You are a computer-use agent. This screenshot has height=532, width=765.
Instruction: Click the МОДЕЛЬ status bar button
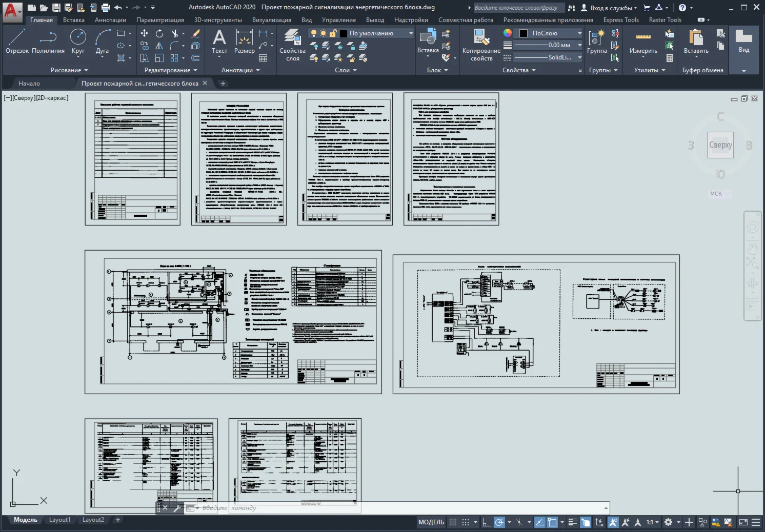pyautogui.click(x=431, y=522)
